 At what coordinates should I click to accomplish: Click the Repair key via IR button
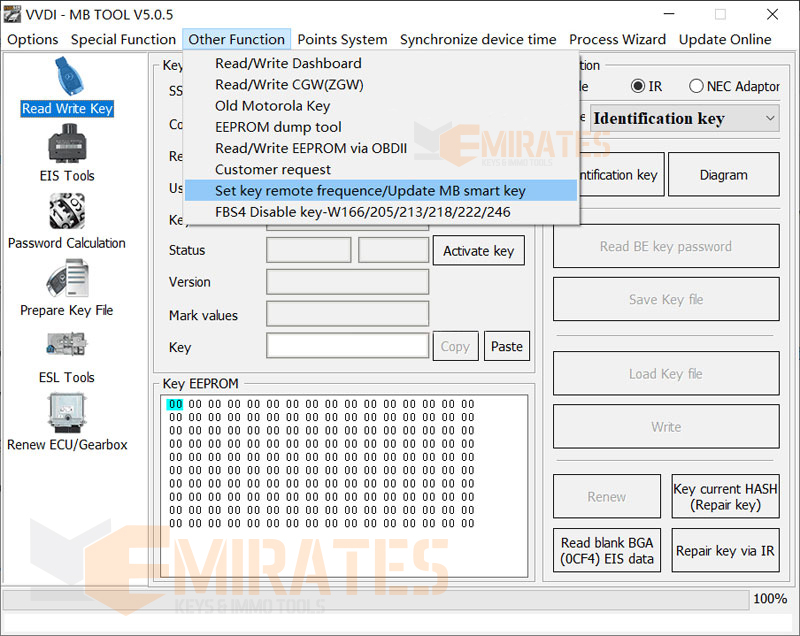point(725,551)
